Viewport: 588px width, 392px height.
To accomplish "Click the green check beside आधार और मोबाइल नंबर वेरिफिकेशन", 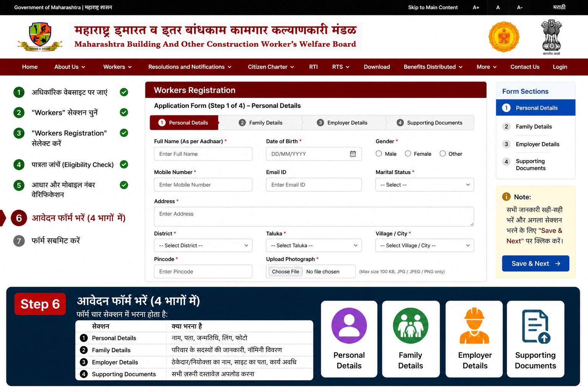I will coord(124,185).
